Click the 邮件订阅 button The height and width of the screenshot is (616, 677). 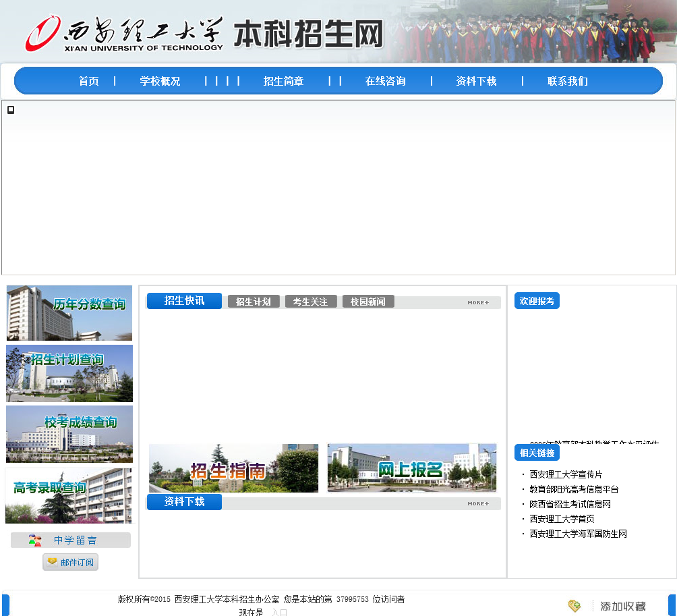pyautogui.click(x=70, y=562)
